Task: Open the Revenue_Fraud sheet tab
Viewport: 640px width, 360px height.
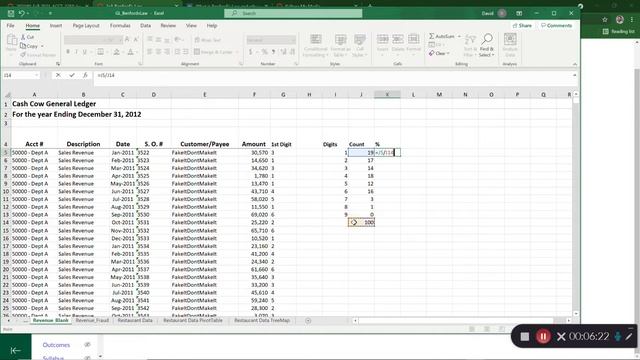Action: pos(92,320)
